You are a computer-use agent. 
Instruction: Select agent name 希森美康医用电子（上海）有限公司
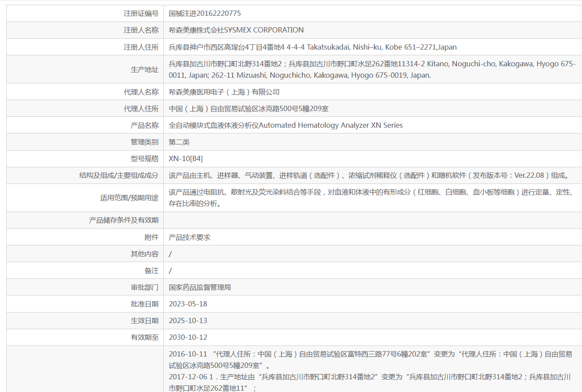click(x=224, y=92)
